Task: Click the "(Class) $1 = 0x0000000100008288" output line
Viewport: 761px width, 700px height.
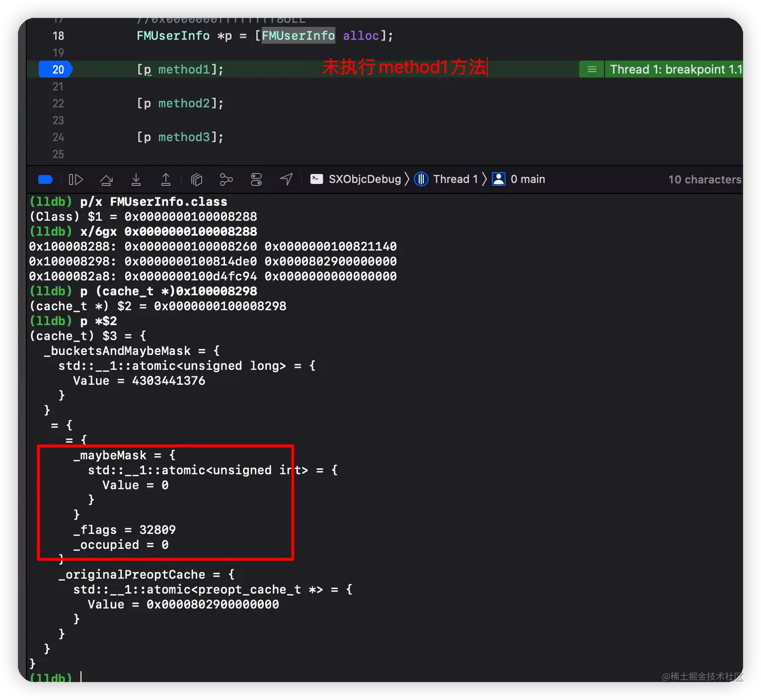Action: (143, 217)
